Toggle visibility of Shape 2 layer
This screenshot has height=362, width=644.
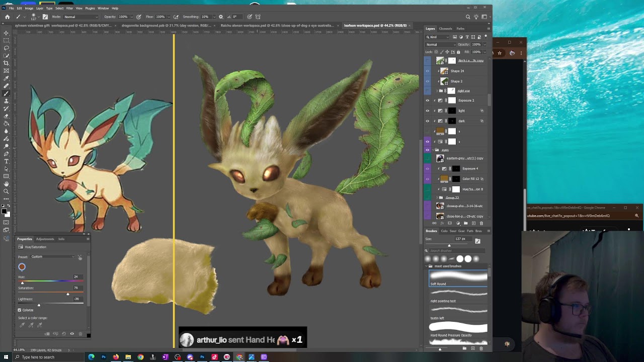(428, 81)
